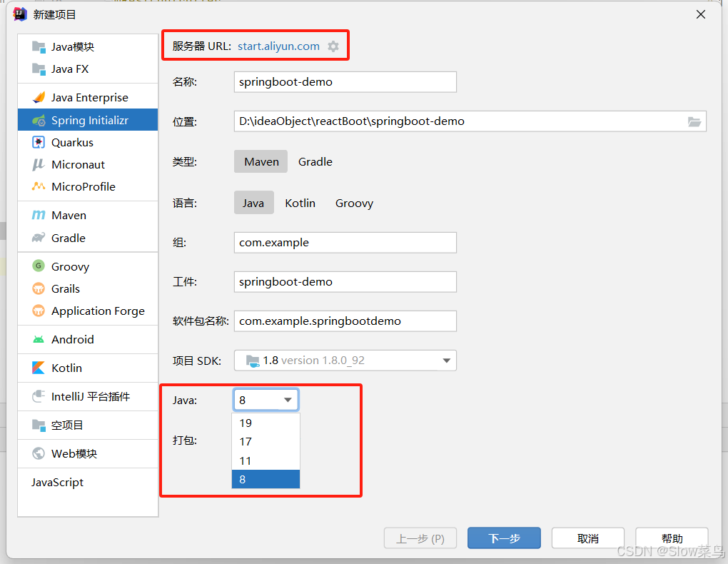Select Gradle as project type

pos(315,161)
